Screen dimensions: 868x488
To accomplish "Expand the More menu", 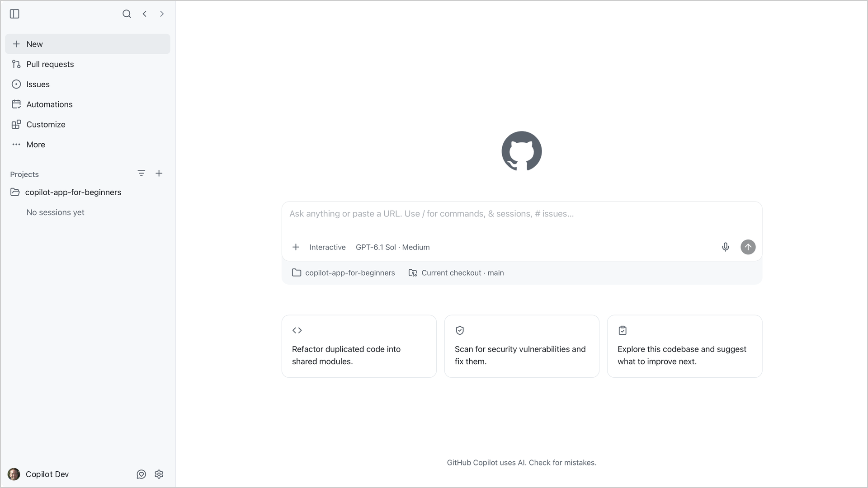I will click(88, 145).
